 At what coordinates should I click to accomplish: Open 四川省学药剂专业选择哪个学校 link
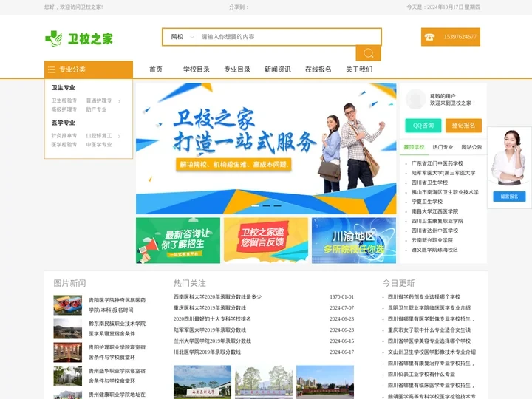tap(424, 296)
